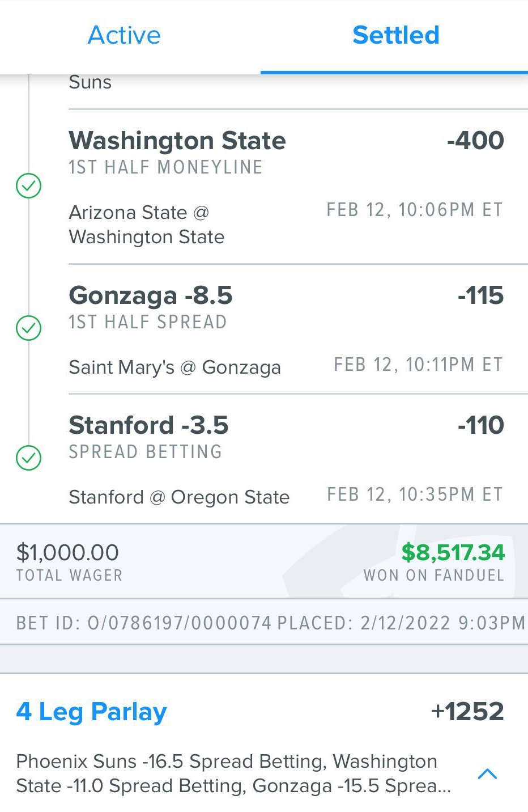Image resolution: width=528 pixels, height=812 pixels.
Task: Switch to the Active tab
Action: coord(124,35)
